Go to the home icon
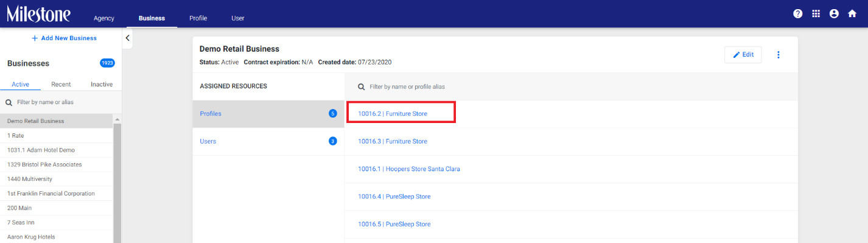 [852, 13]
